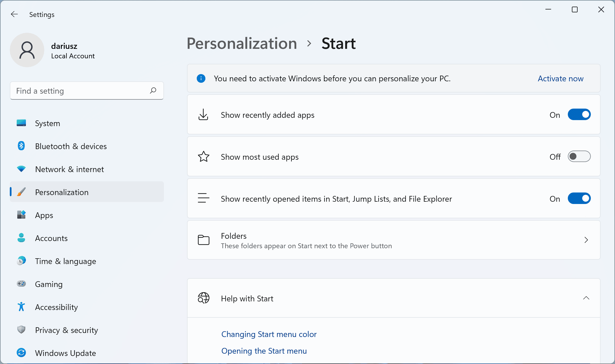Screen dimensions: 615x364
Task: Go to Accounts settings
Action: pos(87,238)
